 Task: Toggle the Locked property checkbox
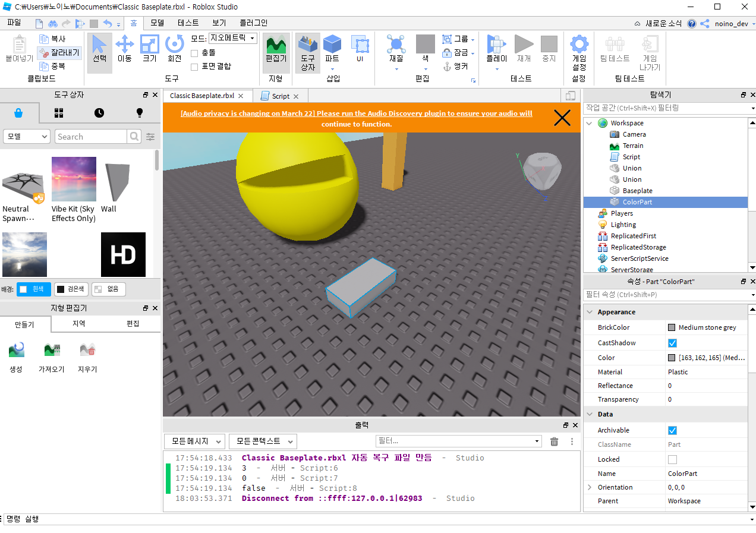point(672,459)
